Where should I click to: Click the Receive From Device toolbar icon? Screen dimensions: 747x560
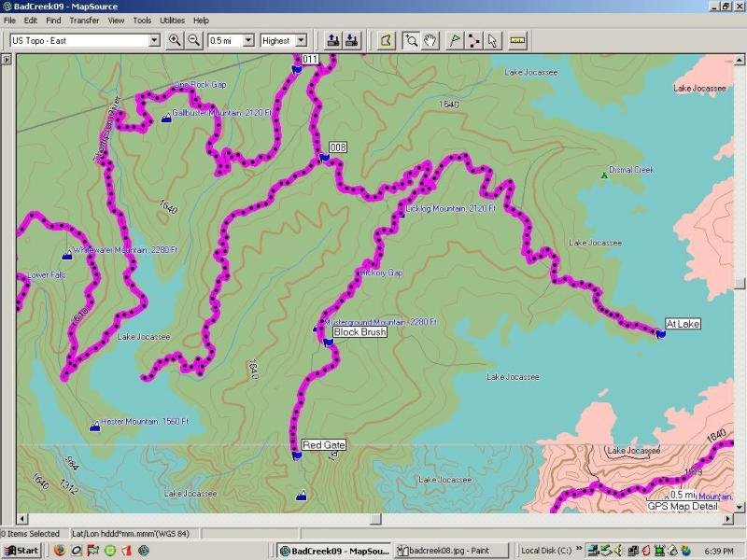point(353,40)
